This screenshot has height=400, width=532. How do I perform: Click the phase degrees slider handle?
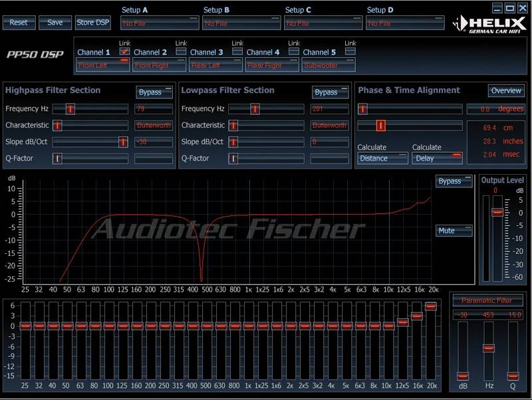point(362,109)
